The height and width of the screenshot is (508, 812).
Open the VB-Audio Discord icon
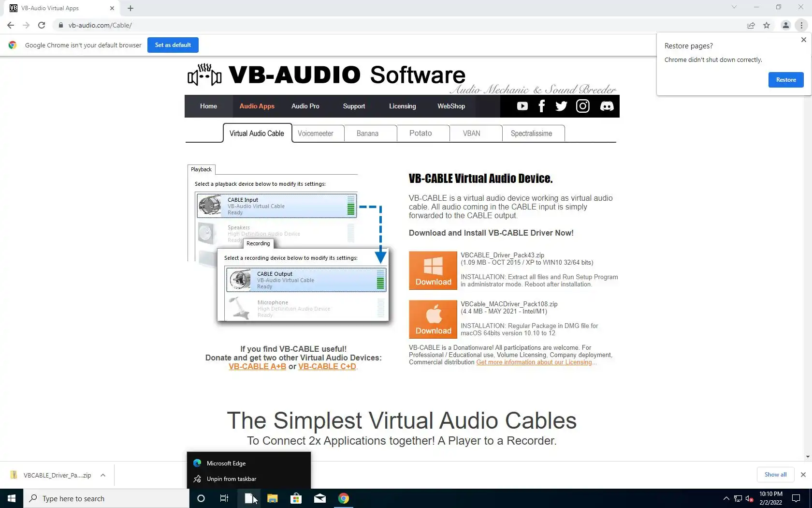(x=607, y=106)
